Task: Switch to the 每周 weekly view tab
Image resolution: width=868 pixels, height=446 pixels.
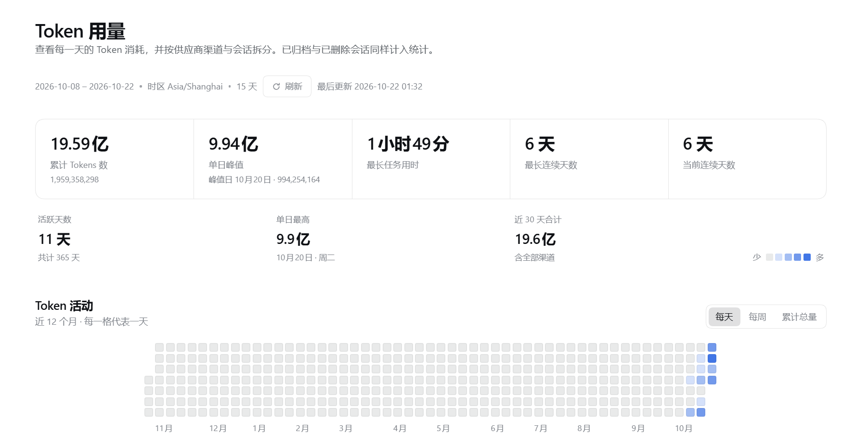Action: [x=757, y=317]
